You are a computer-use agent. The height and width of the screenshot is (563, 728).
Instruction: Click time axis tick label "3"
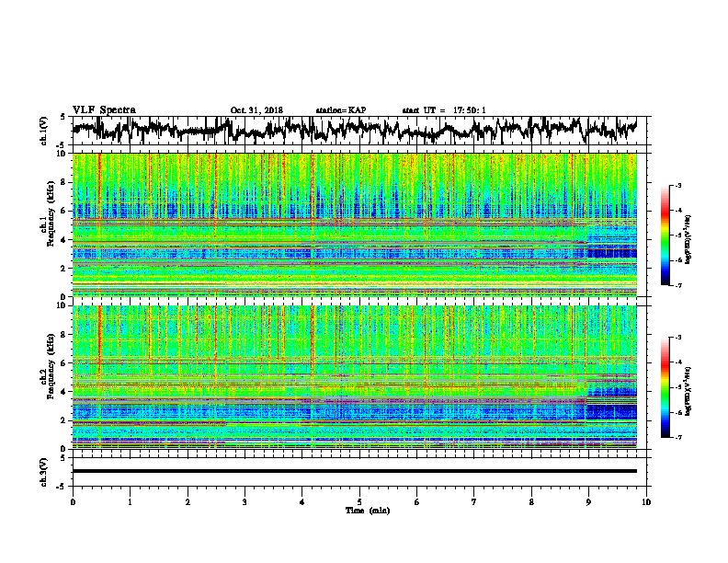(245, 502)
